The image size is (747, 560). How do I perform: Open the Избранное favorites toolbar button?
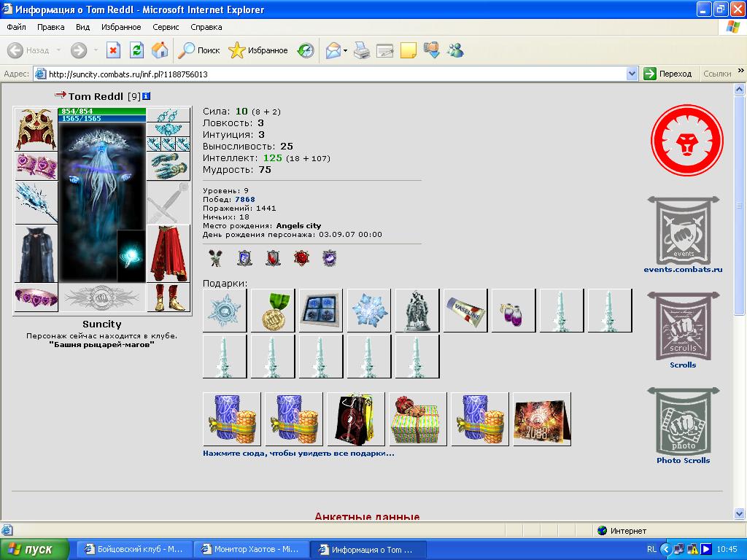point(258,50)
